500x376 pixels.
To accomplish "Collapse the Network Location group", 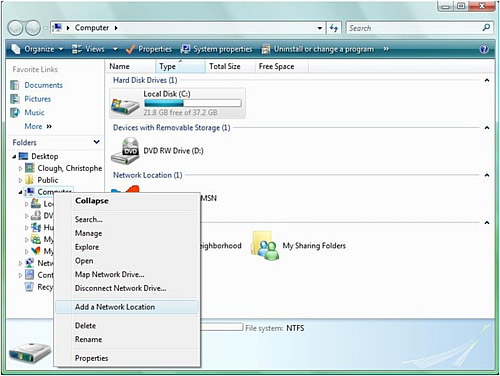I will [487, 175].
